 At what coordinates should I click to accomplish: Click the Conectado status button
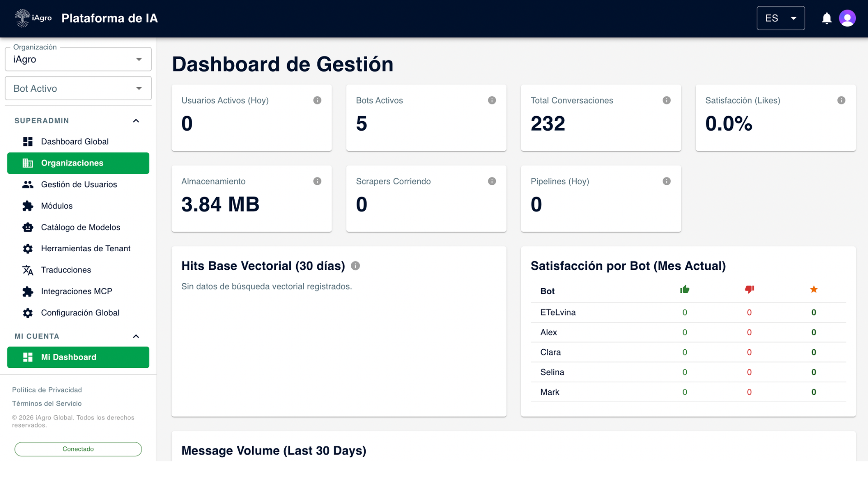coord(78,449)
